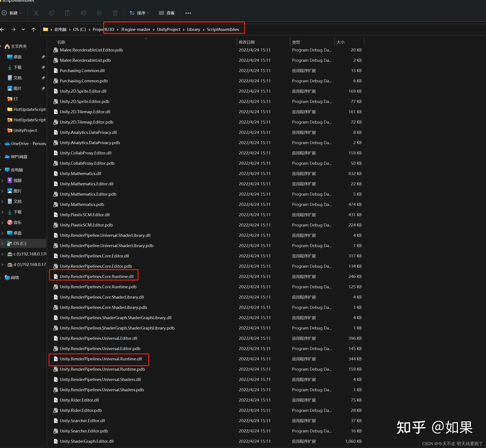Select 此电脑 in sidebar tree
The height and width of the screenshot is (448, 486).
click(14, 170)
